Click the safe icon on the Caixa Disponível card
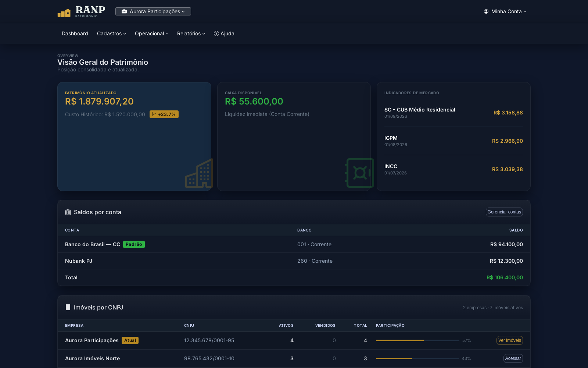Viewport: 588px width, 368px height. [359, 173]
